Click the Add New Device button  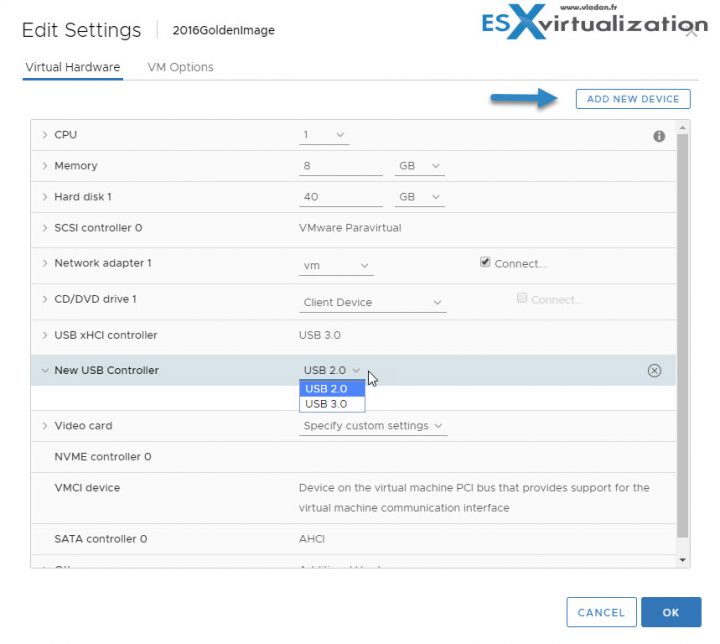pos(633,99)
